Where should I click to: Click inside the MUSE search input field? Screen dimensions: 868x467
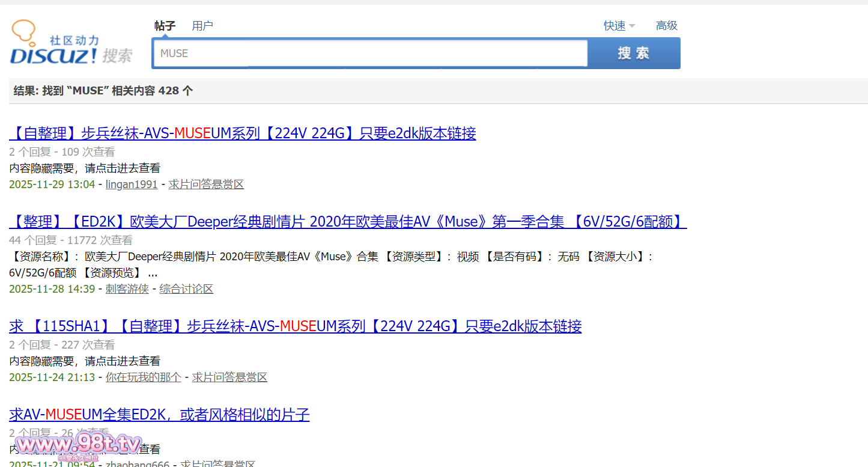point(369,53)
